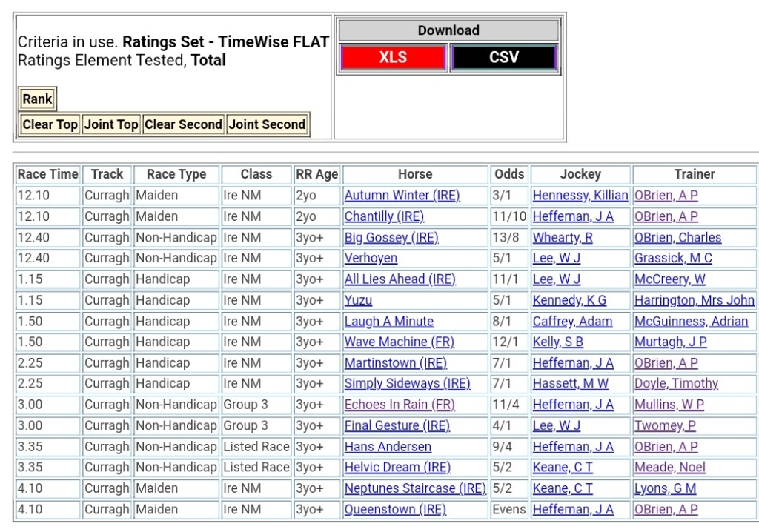Filter by Clear Top rated
This screenshot has width=759, height=532.
50,124
